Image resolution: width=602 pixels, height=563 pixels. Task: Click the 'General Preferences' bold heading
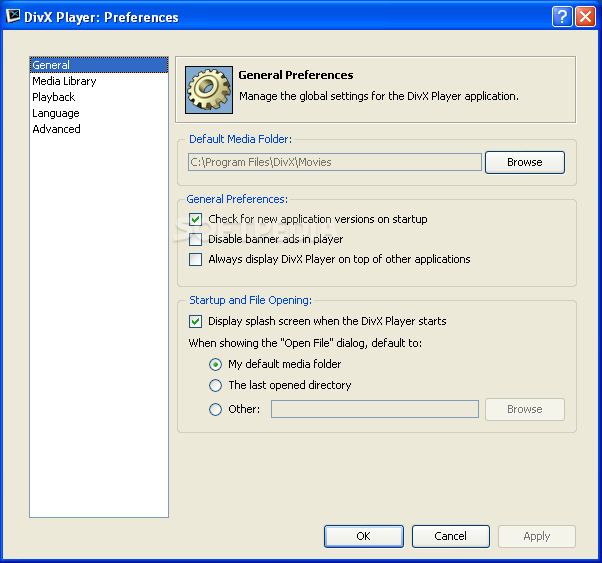tap(296, 75)
